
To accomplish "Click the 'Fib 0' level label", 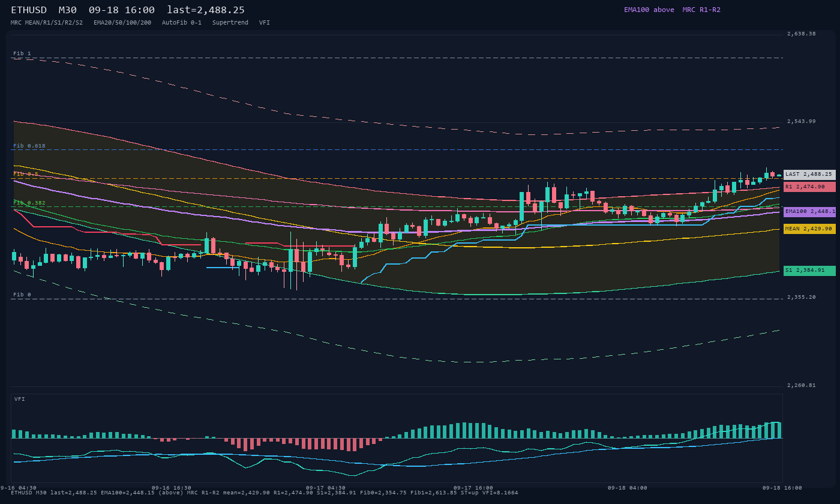I will coord(22,295).
